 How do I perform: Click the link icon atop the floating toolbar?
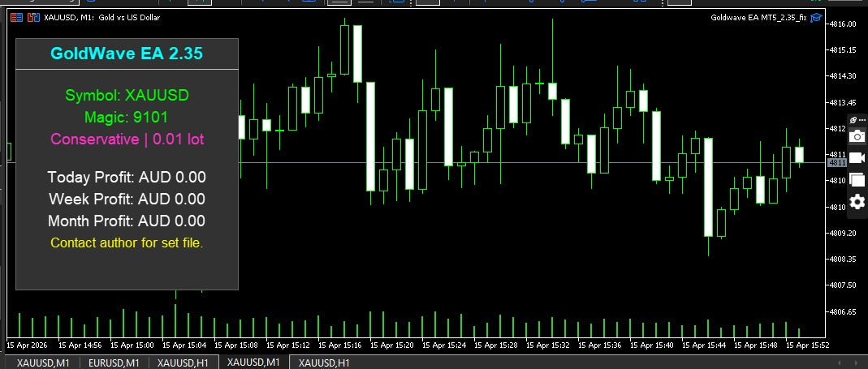click(853, 120)
